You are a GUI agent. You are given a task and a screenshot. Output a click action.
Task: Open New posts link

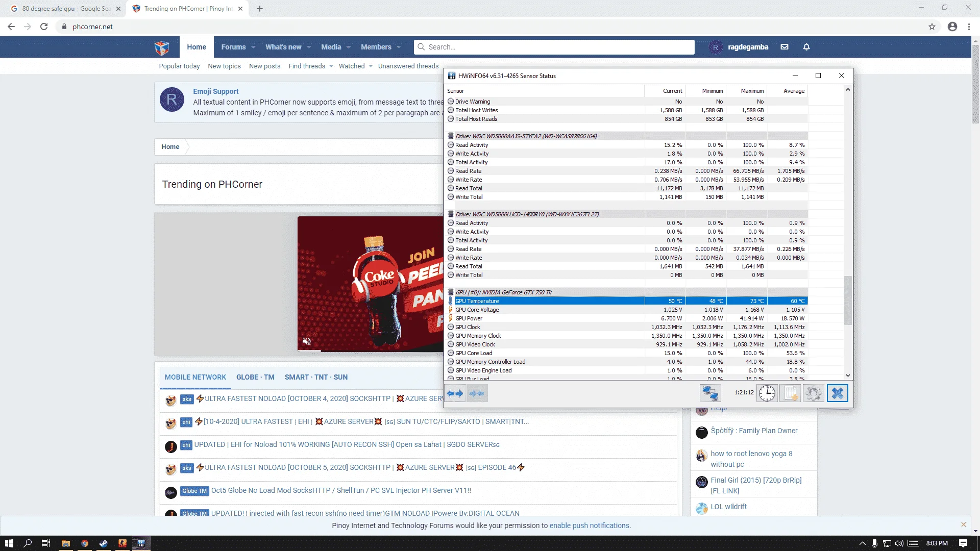pyautogui.click(x=264, y=66)
